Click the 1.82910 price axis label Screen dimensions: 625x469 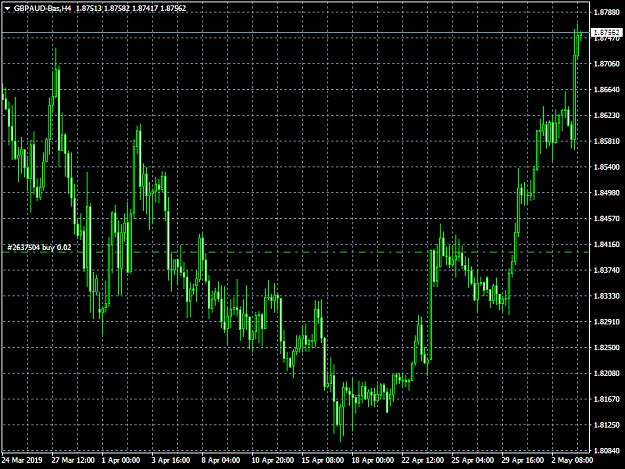[607, 322]
